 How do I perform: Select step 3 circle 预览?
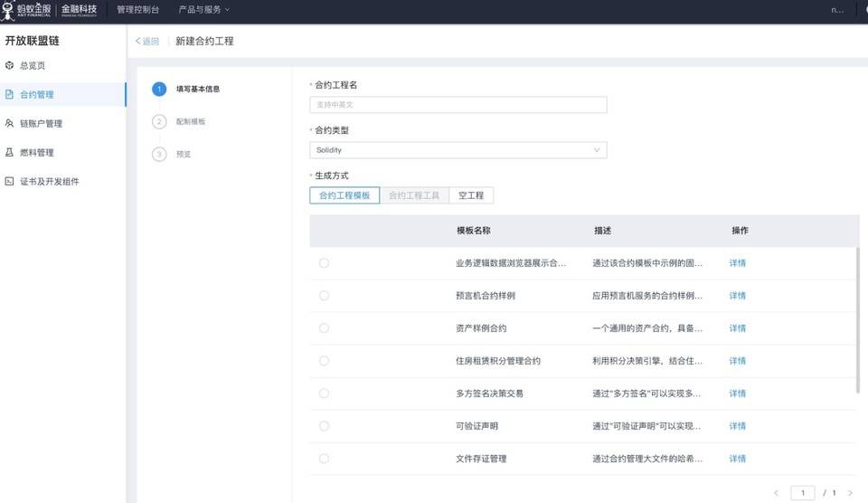coord(159,154)
